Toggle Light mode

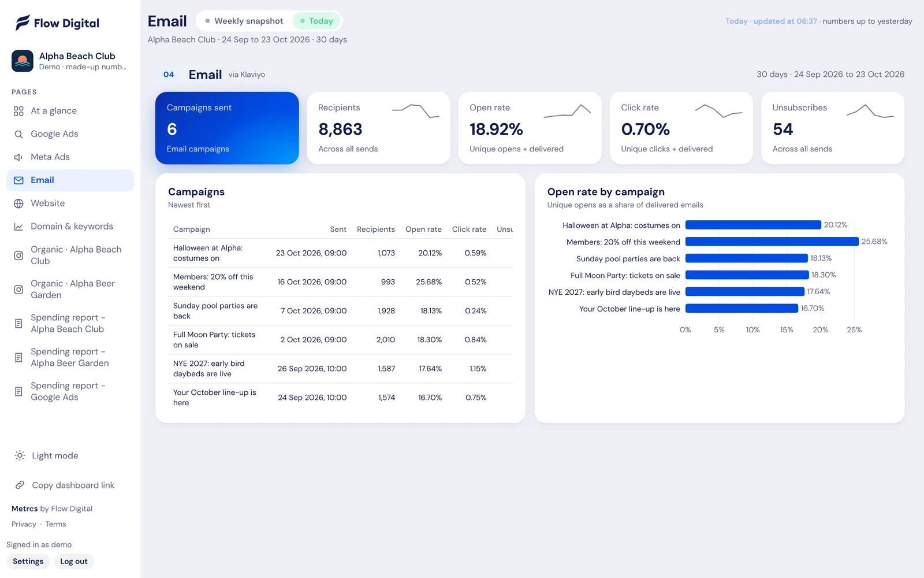pyautogui.click(x=70, y=455)
